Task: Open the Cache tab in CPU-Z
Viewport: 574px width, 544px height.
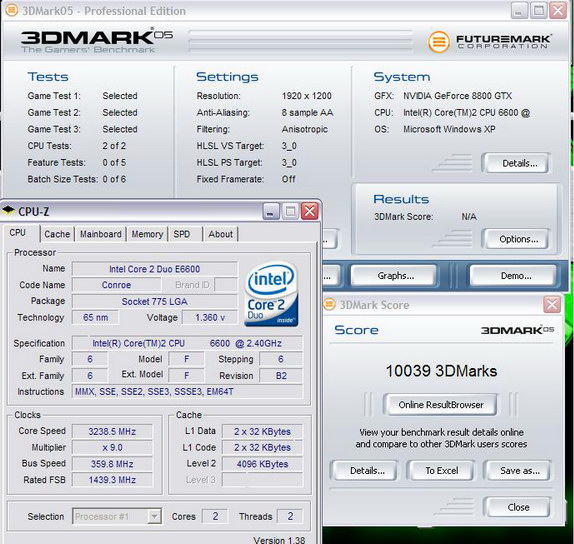Action: [x=57, y=234]
